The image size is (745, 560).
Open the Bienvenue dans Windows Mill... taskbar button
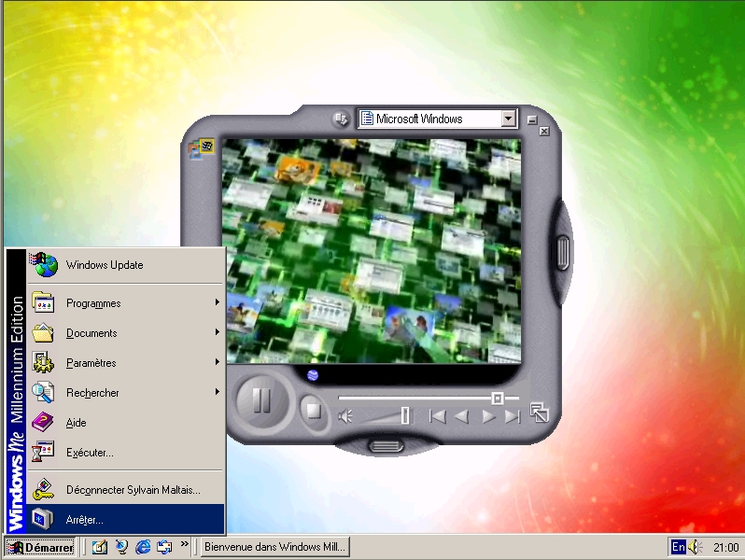274,547
